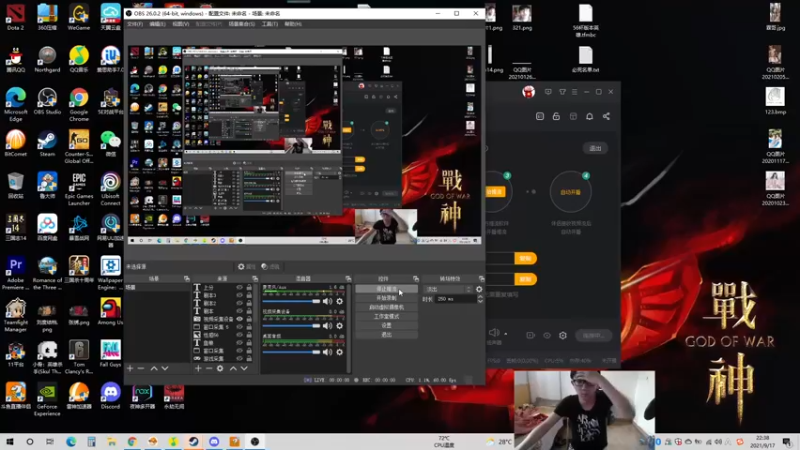Mute the 桌面音频 mixer channel

point(328,352)
